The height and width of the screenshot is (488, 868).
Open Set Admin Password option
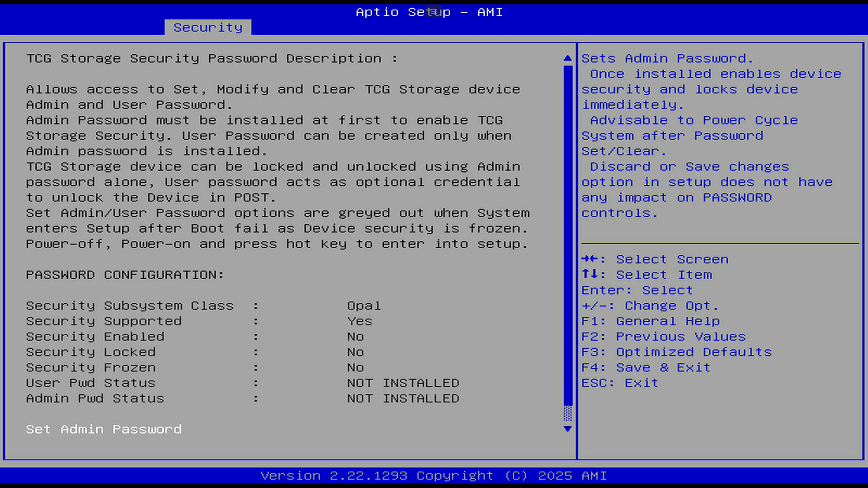tap(104, 429)
